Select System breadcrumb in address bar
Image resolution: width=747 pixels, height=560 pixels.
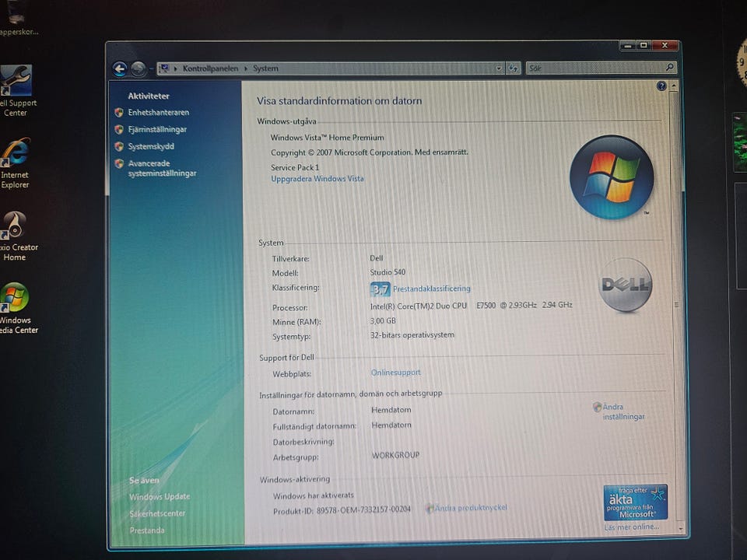tap(265, 68)
